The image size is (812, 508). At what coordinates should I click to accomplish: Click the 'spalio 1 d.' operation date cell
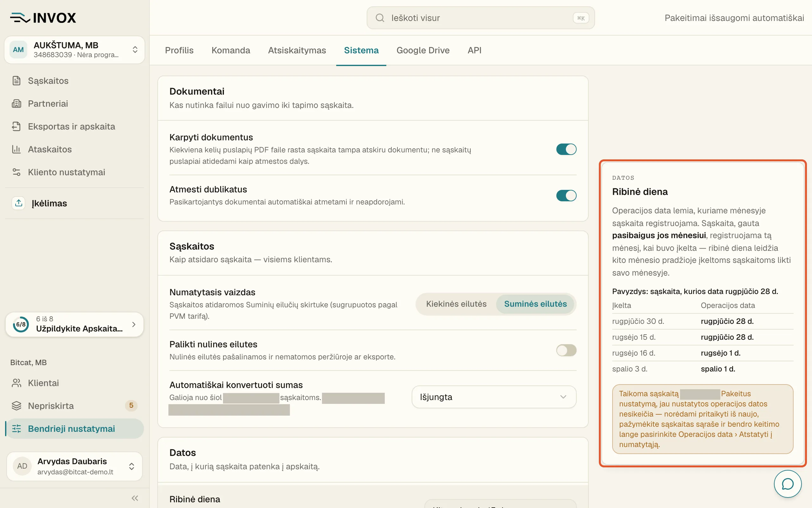coord(718,369)
